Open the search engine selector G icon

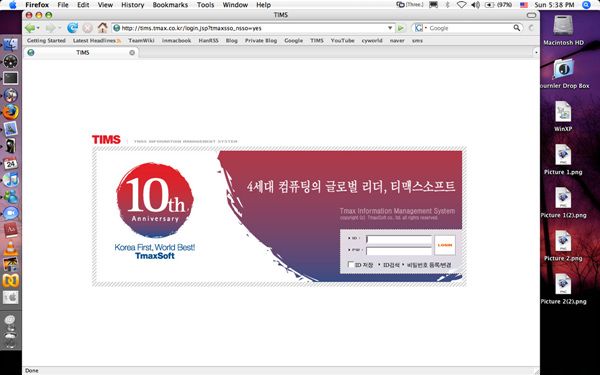420,28
